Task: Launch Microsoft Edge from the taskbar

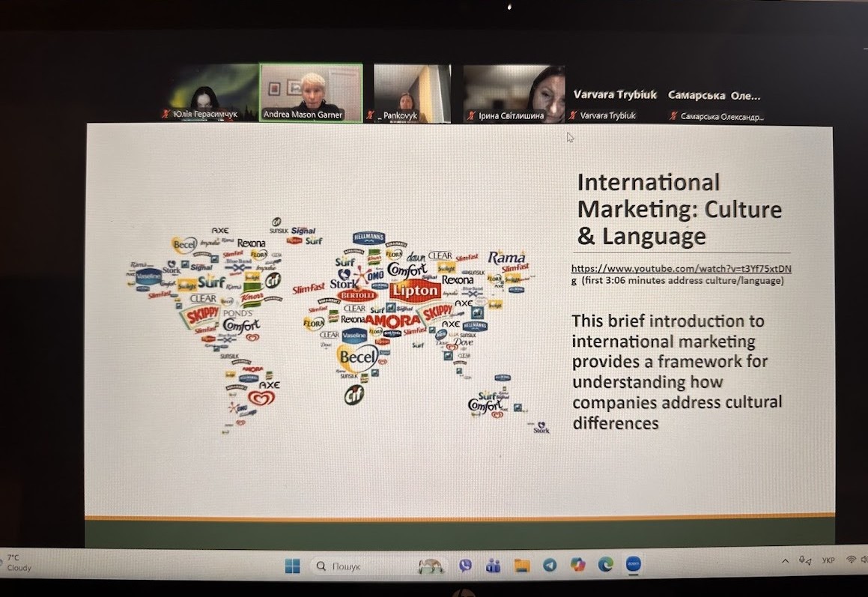Action: [x=605, y=565]
